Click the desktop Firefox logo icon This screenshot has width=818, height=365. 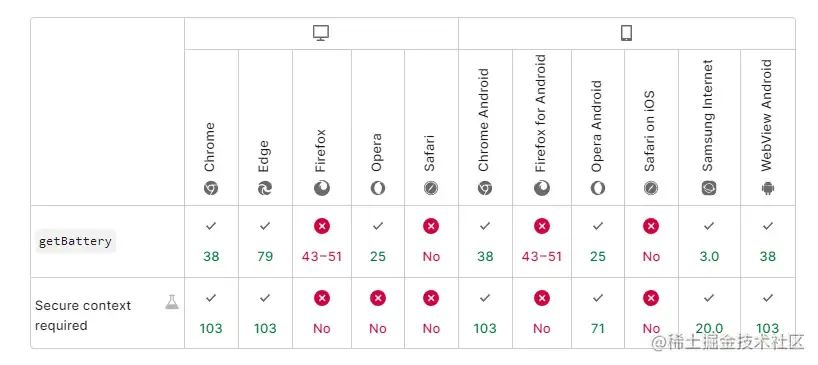click(x=322, y=188)
